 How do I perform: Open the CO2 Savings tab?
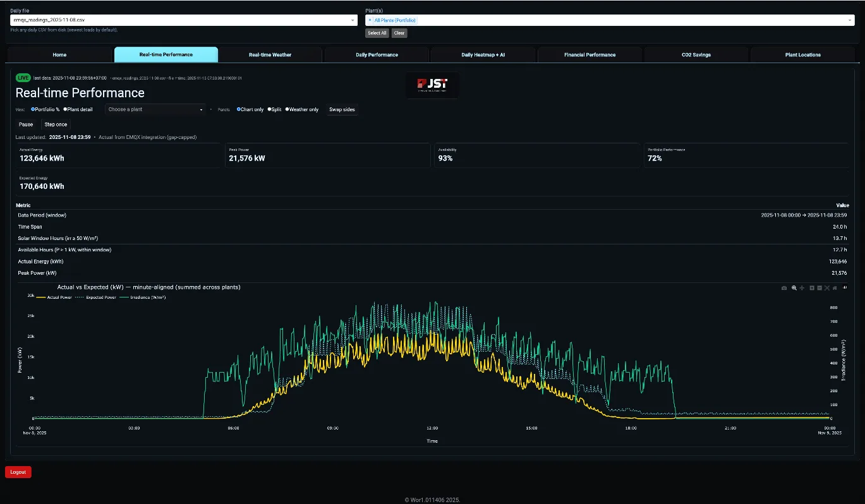(x=696, y=55)
